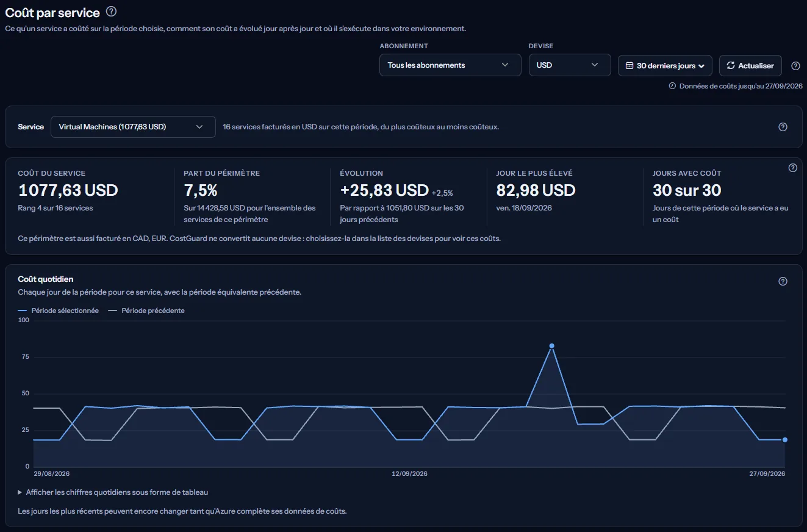Click the Rang 4 sur 16 services text
Screen dimensions: 807x532
56,208
